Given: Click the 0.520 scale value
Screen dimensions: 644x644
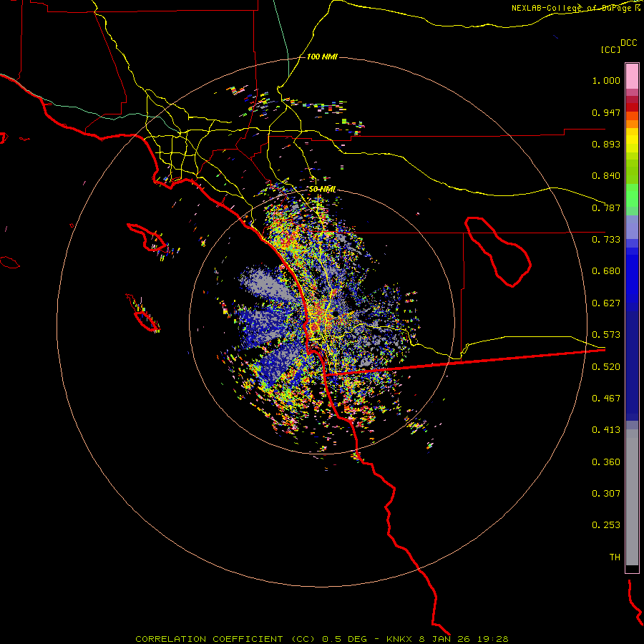Looking at the screenshot, I should pyautogui.click(x=606, y=367).
